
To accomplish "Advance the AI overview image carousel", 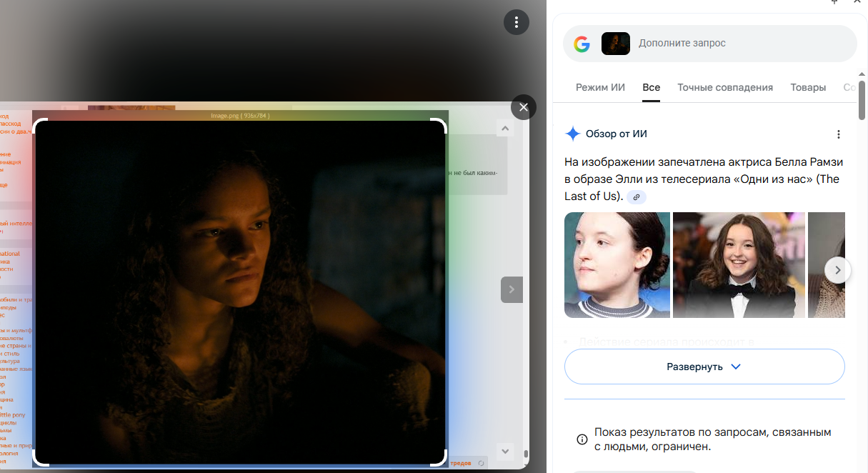I will (x=838, y=270).
